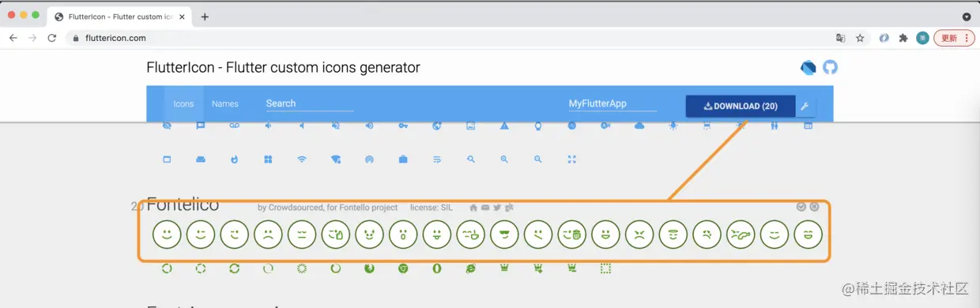
Task: Select the devil emoticon icon
Action: [x=369, y=235]
